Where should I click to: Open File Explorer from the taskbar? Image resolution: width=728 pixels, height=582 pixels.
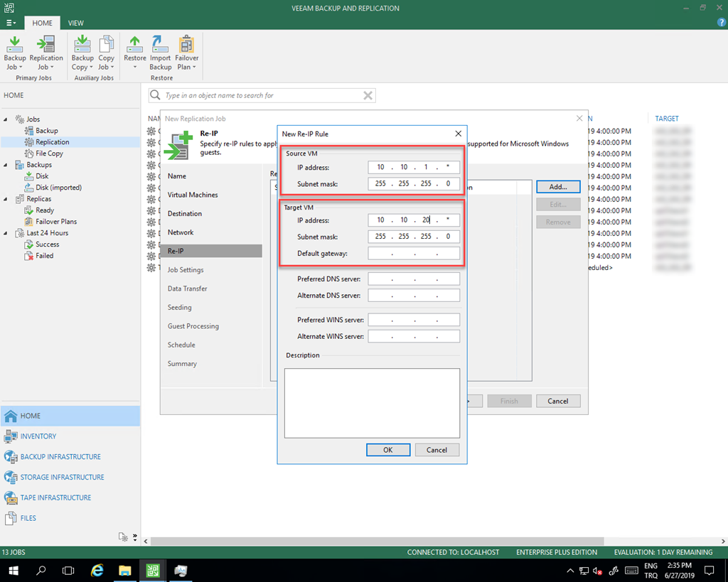coord(125,571)
